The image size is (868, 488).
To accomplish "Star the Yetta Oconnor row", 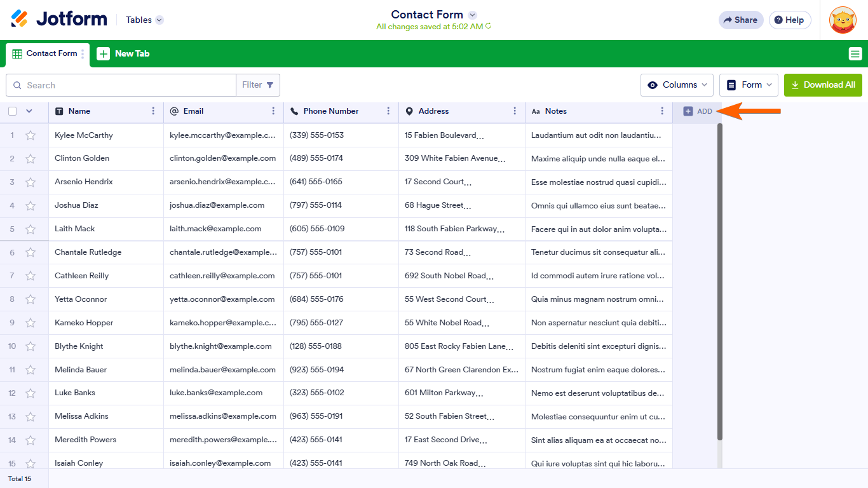I will pyautogui.click(x=31, y=300).
